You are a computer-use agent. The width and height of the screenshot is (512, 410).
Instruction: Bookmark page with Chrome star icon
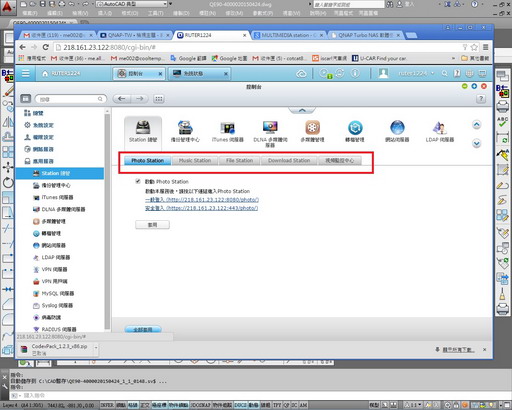tap(474, 47)
